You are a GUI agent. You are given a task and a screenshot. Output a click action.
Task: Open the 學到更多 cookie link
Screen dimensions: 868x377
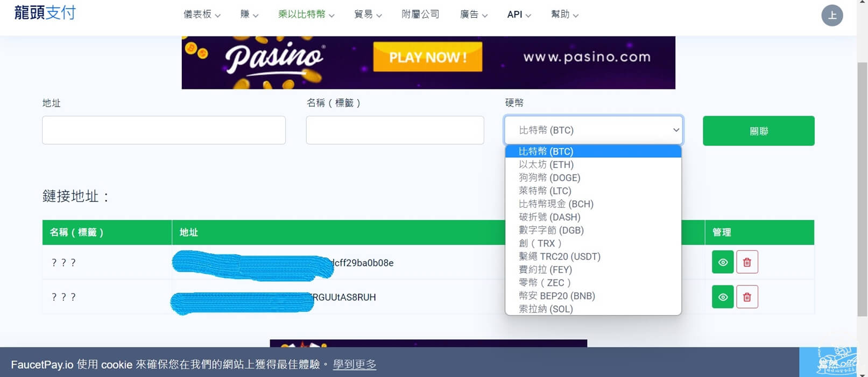pyautogui.click(x=355, y=365)
